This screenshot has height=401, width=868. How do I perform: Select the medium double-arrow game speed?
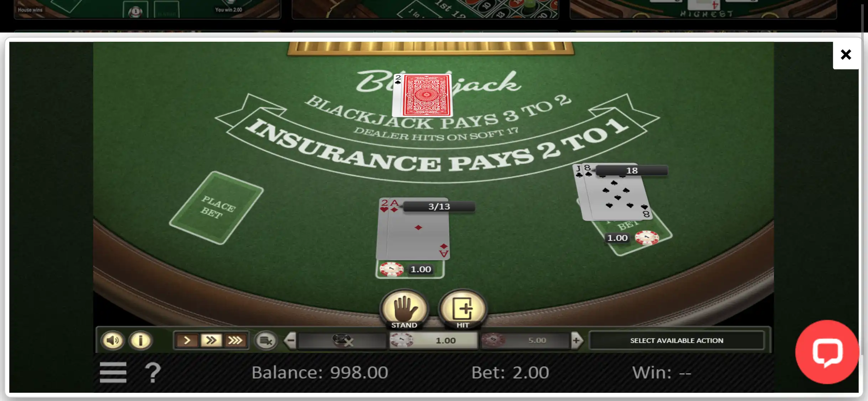(x=211, y=340)
